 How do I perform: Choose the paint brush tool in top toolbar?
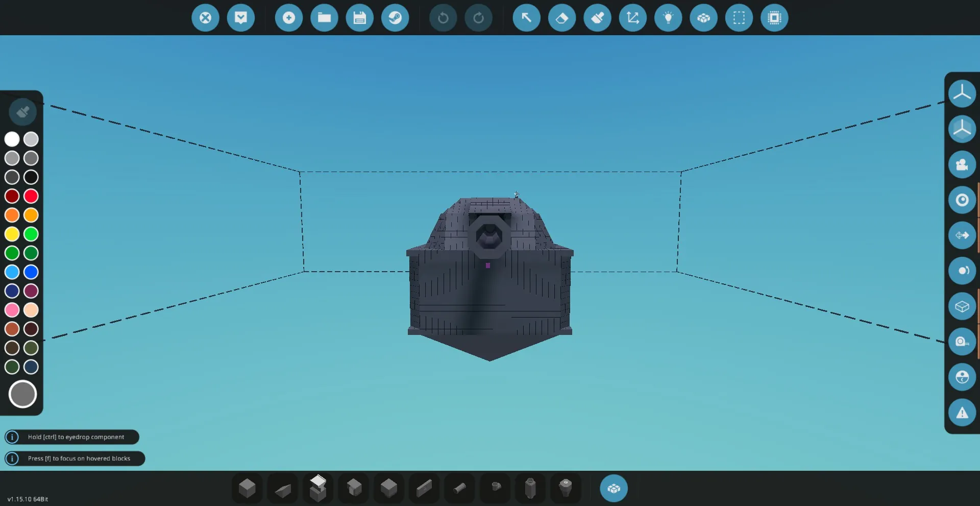coord(597,18)
